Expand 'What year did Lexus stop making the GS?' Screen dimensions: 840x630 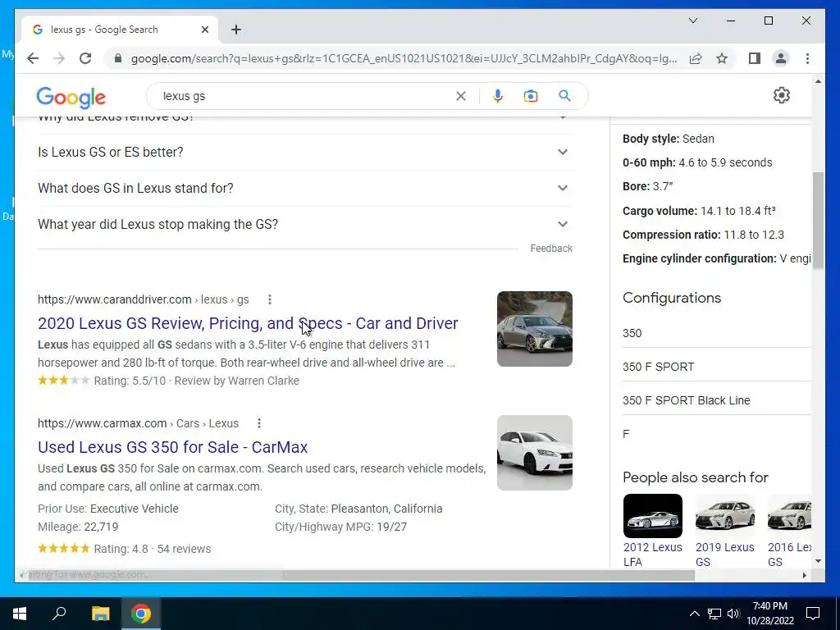click(x=305, y=224)
